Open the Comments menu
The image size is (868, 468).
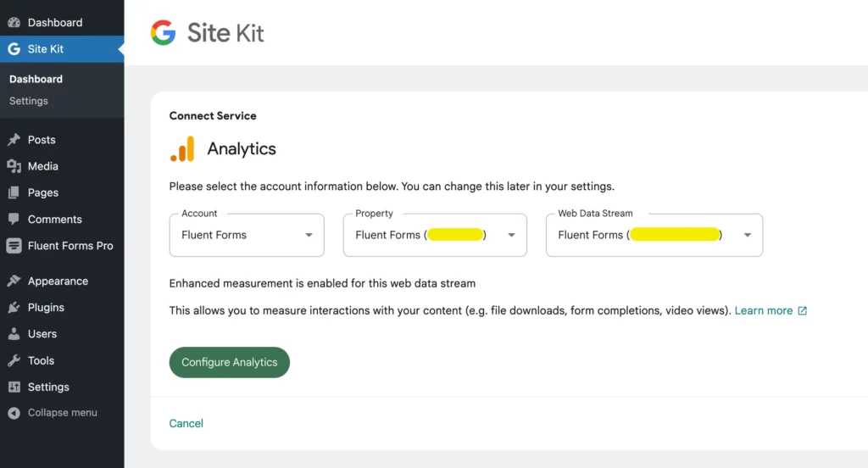click(62, 220)
